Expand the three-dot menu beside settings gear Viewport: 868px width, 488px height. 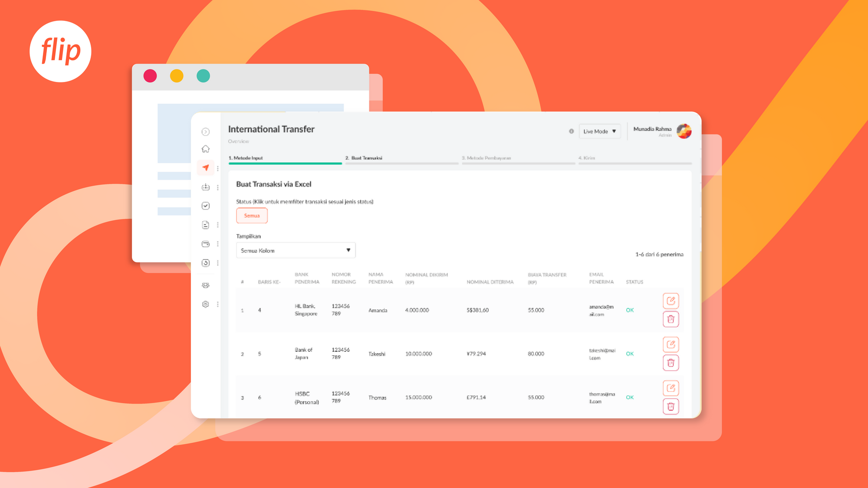tap(218, 305)
